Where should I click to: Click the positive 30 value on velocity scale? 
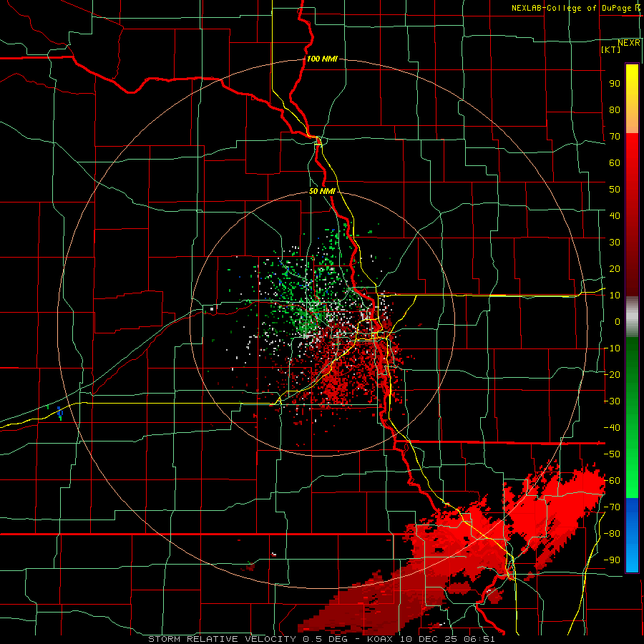click(615, 243)
